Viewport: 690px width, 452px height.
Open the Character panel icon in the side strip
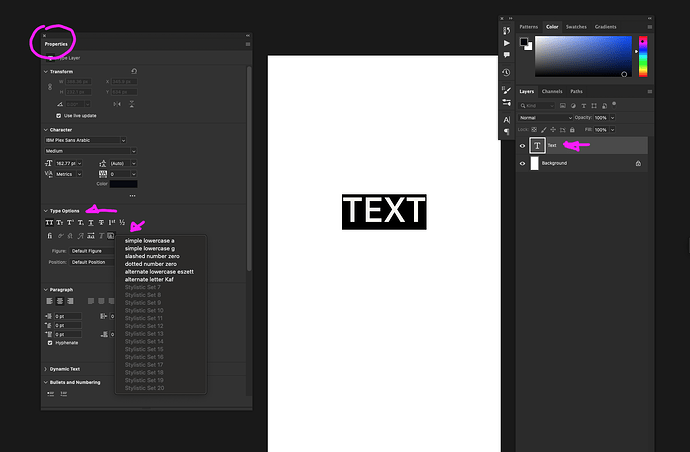(x=507, y=120)
